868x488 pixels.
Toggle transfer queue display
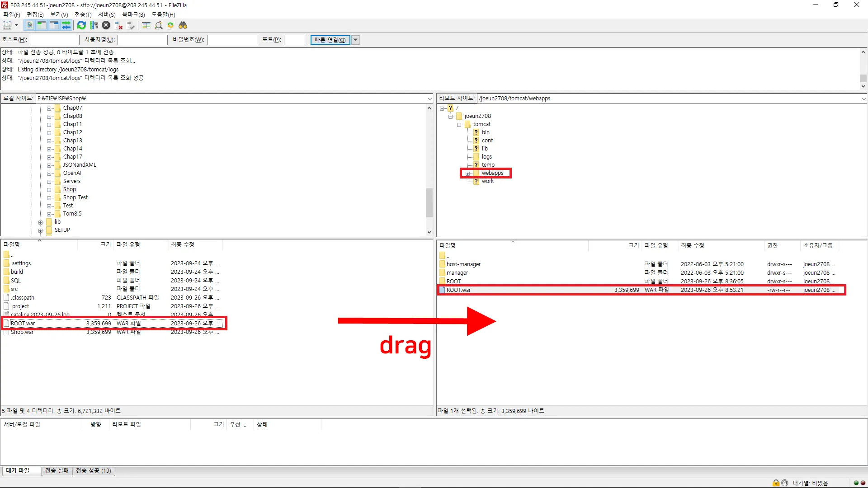(x=66, y=25)
